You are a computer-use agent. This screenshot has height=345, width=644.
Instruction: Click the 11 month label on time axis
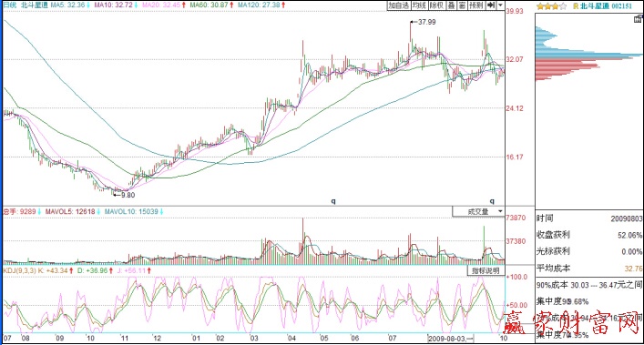pos(125,339)
